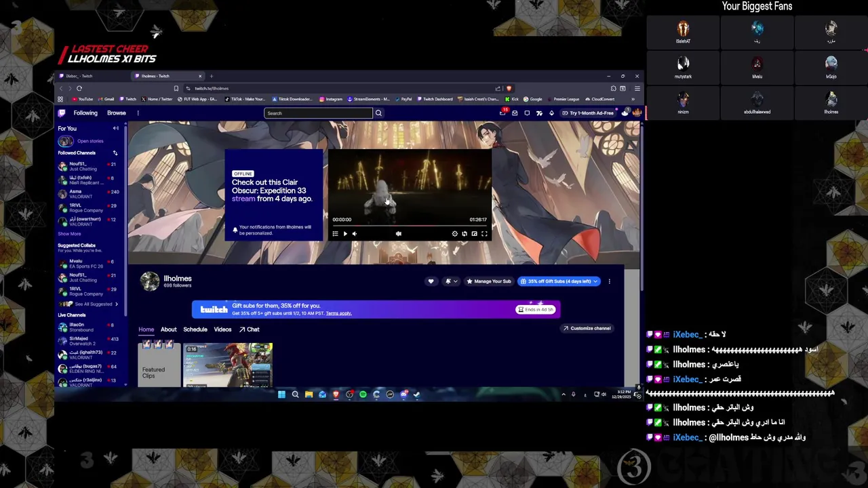Click the Twitch search input field

click(x=318, y=113)
